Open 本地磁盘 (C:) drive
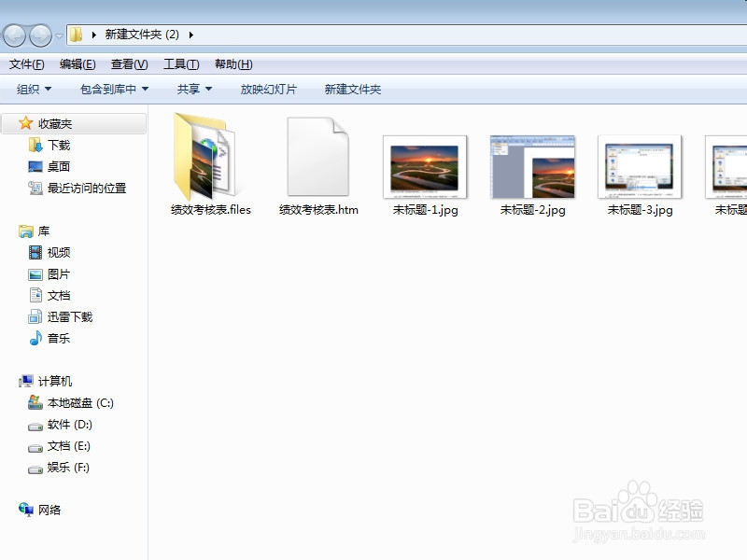Viewport: 747px width, 560px height. tap(80, 403)
